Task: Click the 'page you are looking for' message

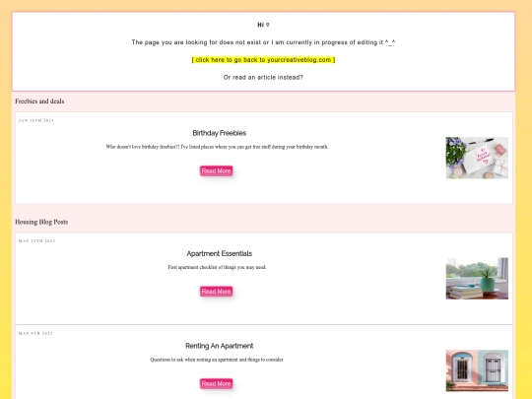Action: tap(263, 42)
